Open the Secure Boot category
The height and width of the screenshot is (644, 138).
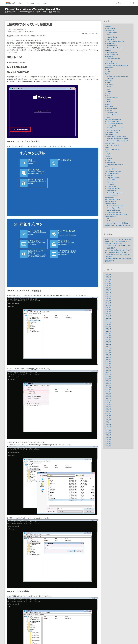click(111, 169)
